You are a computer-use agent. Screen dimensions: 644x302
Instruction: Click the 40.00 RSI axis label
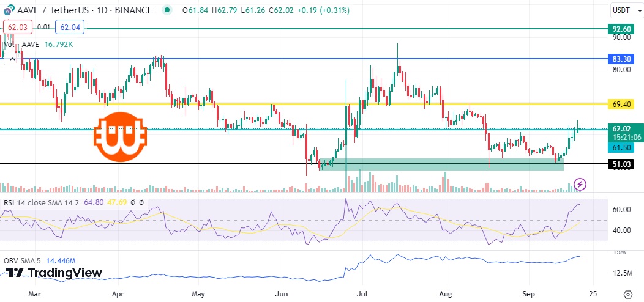[x=621, y=230]
